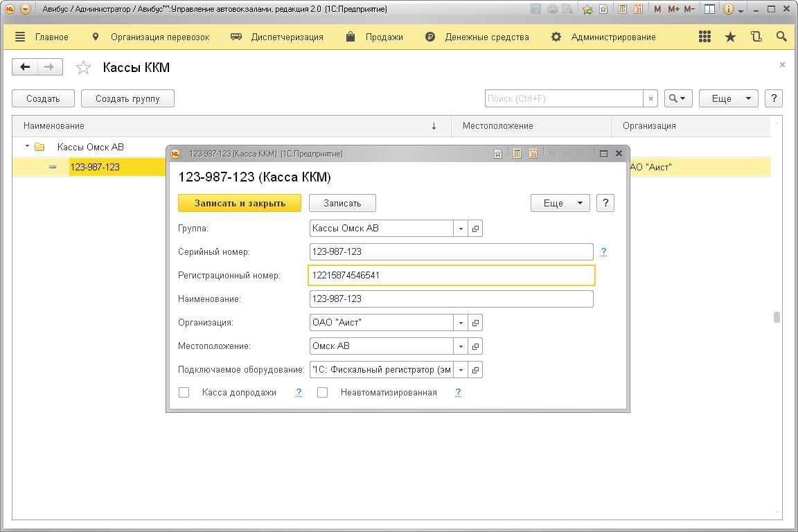The image size is (798, 532).
Task: Click the Создать группу button
Action: [127, 99]
